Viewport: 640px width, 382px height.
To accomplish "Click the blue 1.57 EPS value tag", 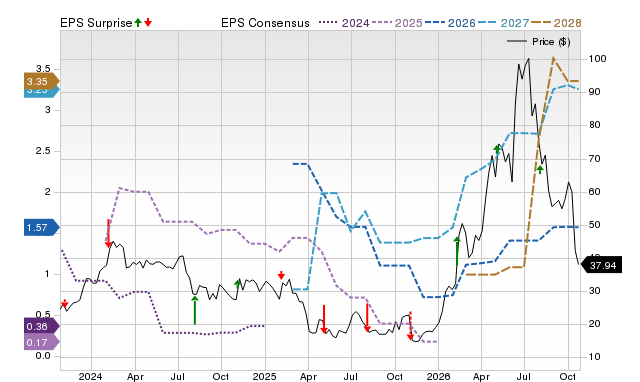I will click(x=42, y=227).
